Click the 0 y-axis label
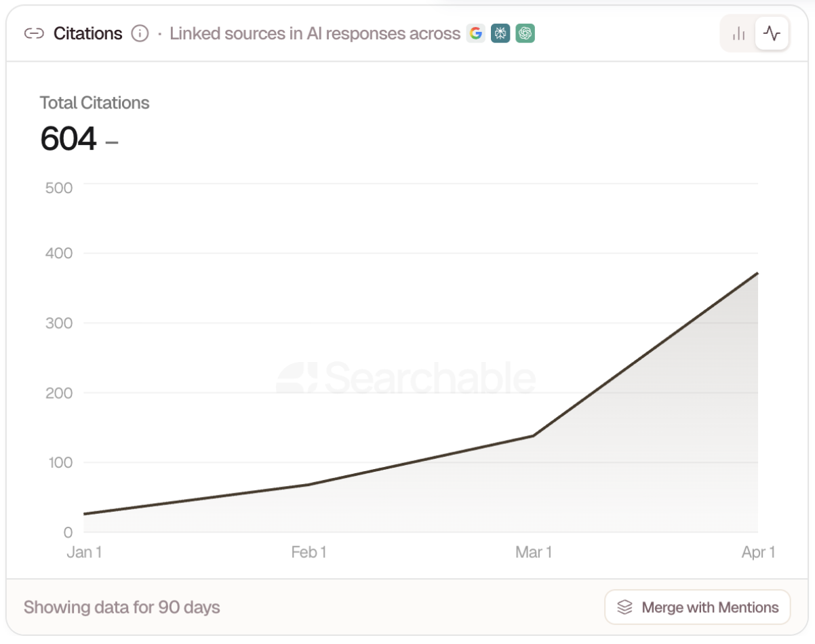This screenshot has height=644, width=815. pyautogui.click(x=68, y=533)
